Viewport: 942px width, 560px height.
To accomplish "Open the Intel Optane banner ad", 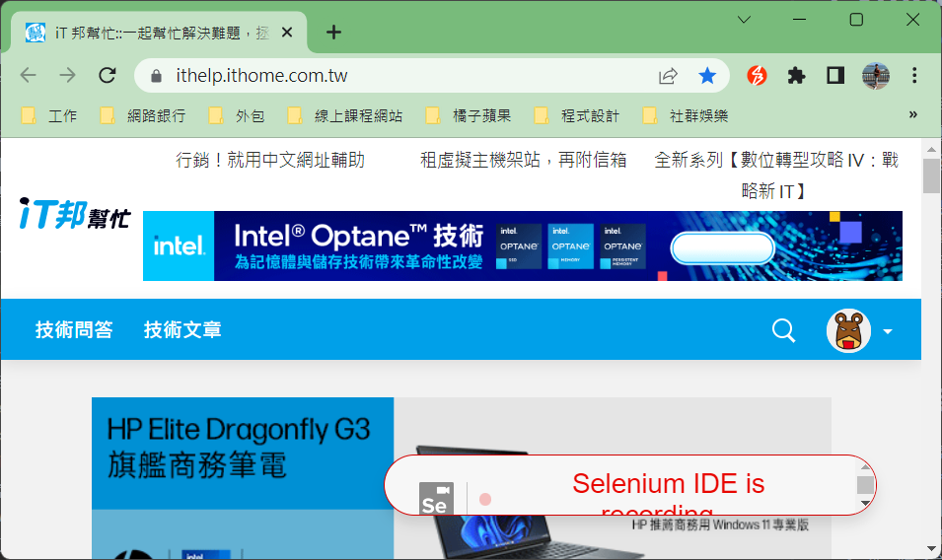I will [x=523, y=245].
